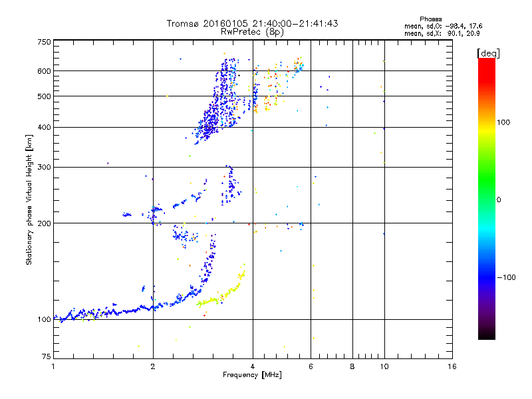Click the '1' frequency axis tick label

click(x=53, y=366)
